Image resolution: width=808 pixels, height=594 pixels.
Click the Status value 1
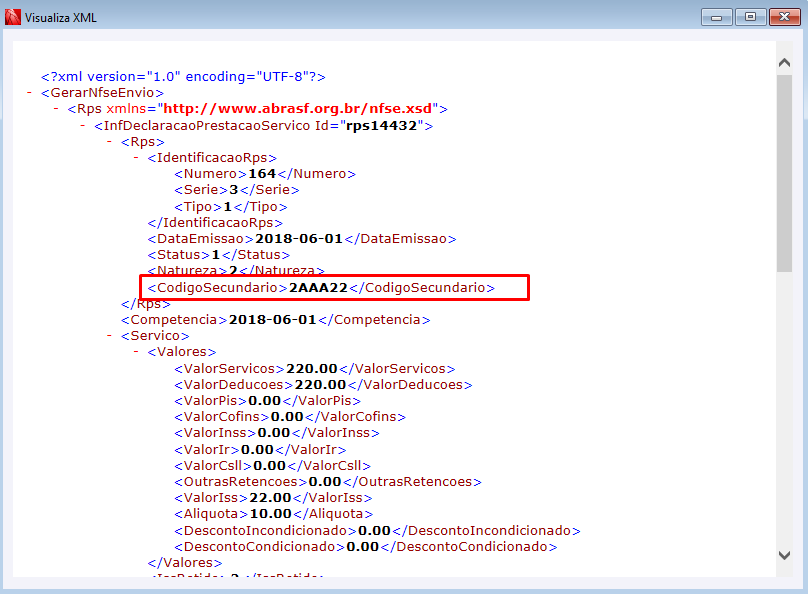[215, 254]
